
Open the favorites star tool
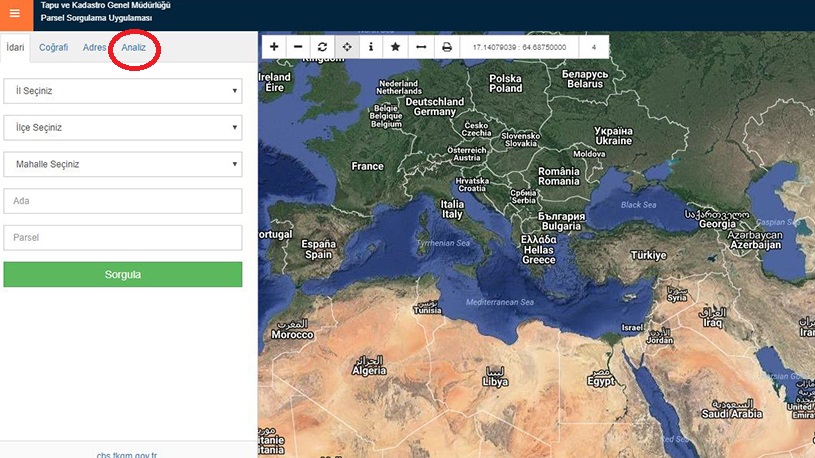395,47
